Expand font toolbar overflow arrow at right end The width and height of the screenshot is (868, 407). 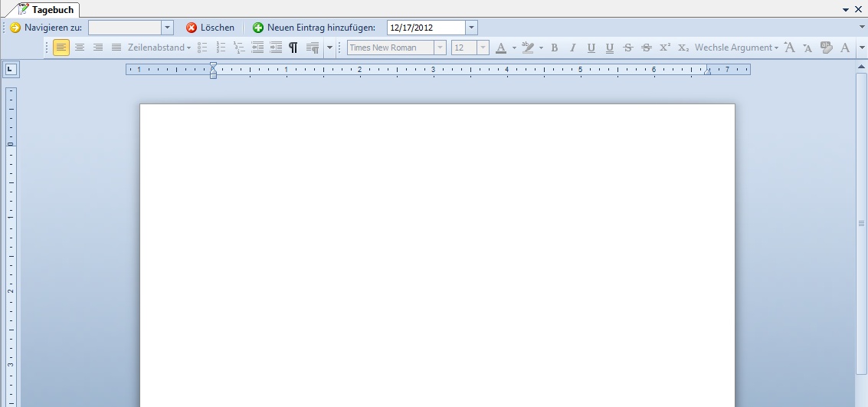click(x=861, y=48)
